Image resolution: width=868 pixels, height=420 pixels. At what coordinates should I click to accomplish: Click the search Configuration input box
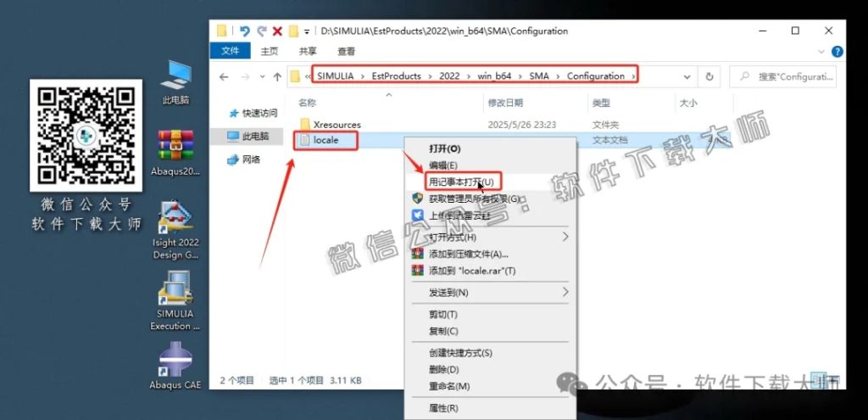tap(782, 77)
